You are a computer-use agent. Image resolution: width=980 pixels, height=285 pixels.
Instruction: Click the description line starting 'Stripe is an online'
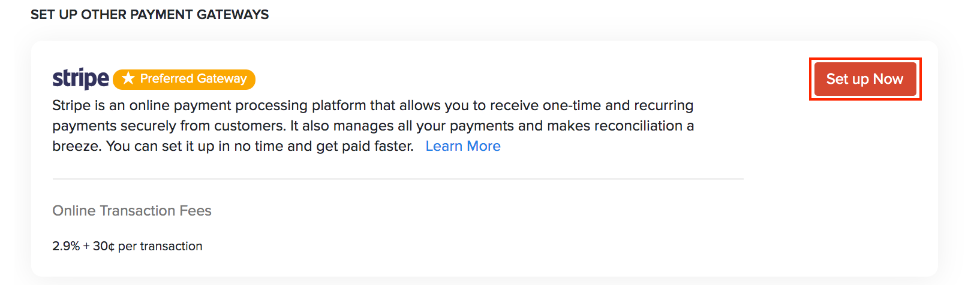coord(372,106)
